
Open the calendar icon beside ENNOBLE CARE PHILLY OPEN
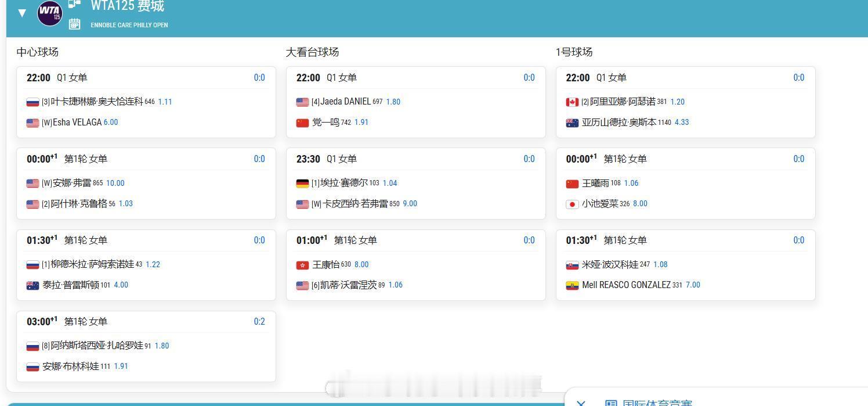tap(74, 24)
